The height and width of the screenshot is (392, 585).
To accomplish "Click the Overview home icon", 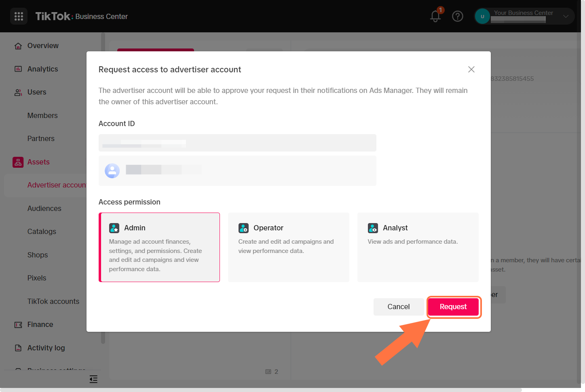I will pos(18,46).
